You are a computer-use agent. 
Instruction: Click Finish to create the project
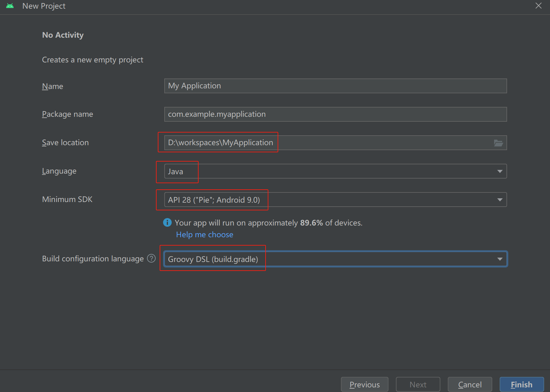[x=522, y=385]
